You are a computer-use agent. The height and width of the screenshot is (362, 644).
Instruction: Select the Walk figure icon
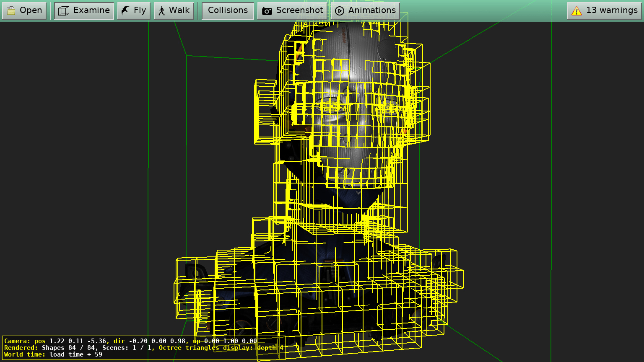click(162, 10)
